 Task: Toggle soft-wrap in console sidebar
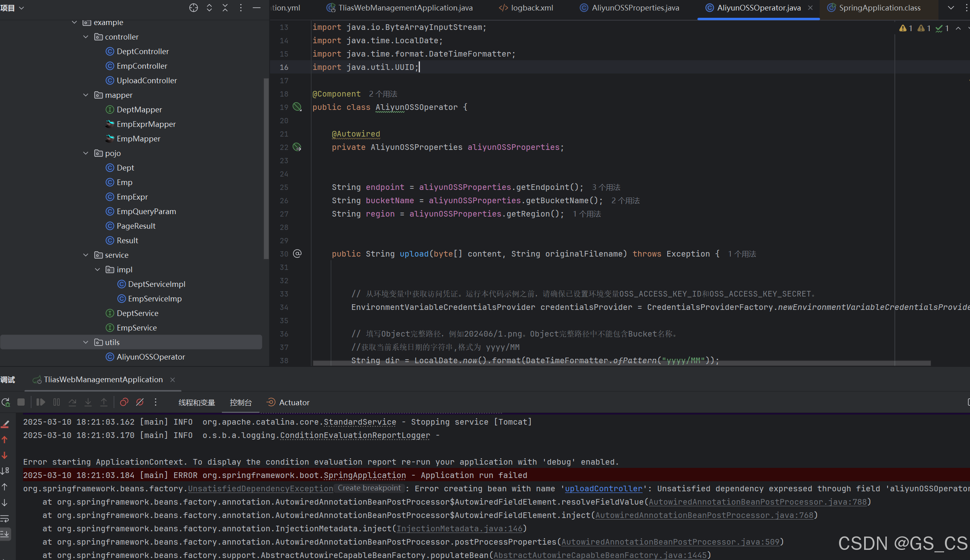[5, 518]
